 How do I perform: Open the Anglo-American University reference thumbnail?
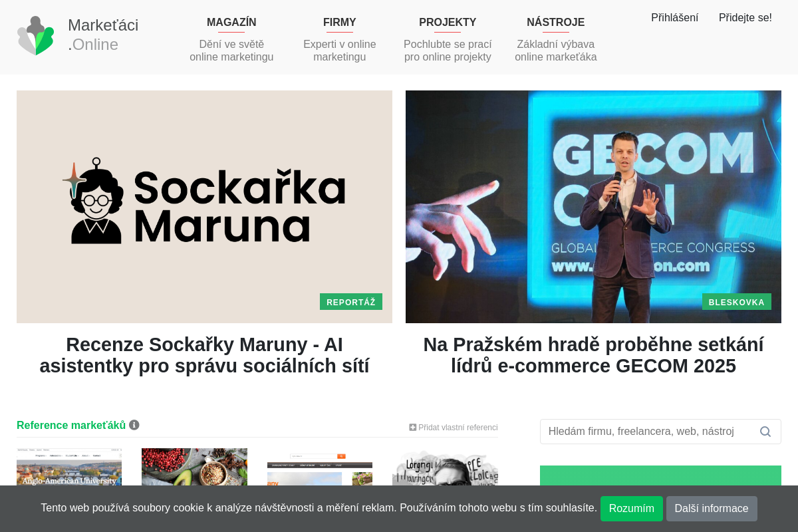coord(69,467)
